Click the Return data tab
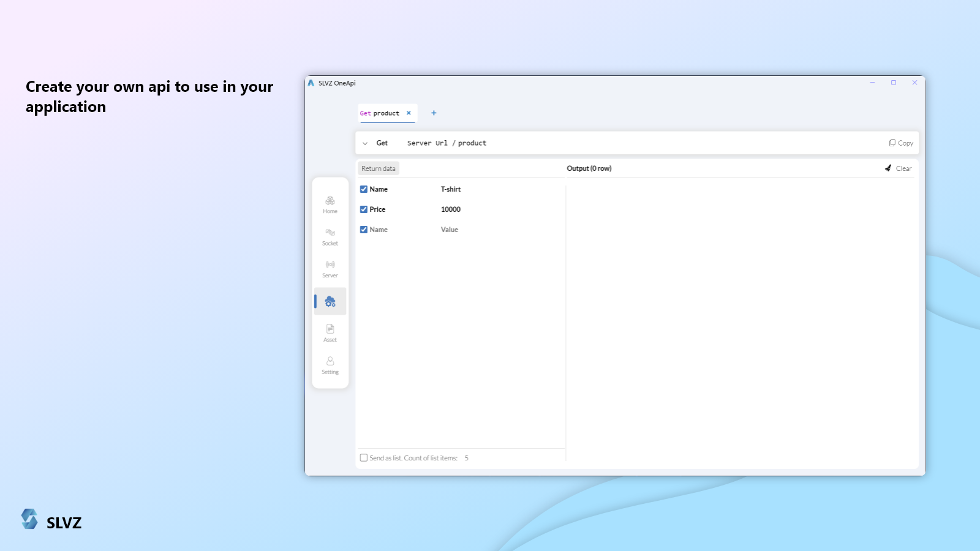Image resolution: width=980 pixels, height=551 pixels. coord(379,168)
